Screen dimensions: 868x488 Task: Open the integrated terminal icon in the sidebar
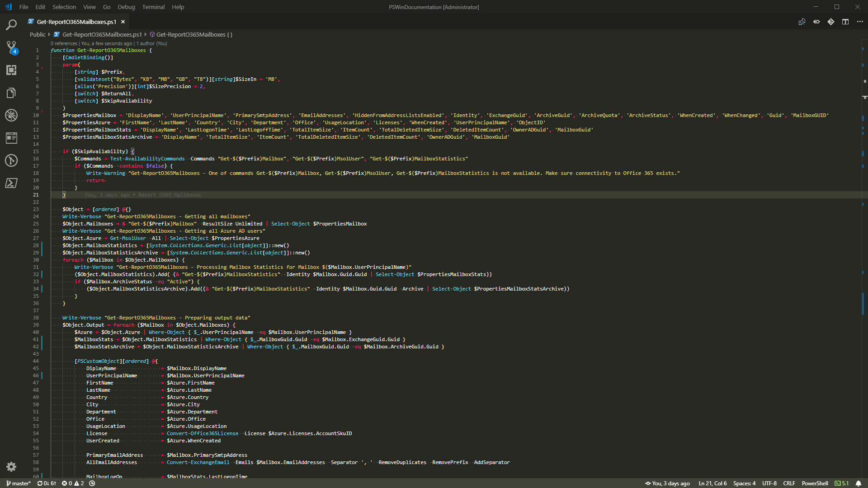pos(11,183)
